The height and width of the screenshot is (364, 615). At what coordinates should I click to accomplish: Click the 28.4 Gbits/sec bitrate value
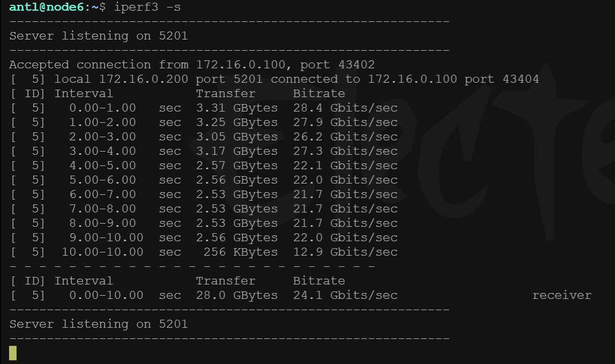pyautogui.click(x=345, y=108)
